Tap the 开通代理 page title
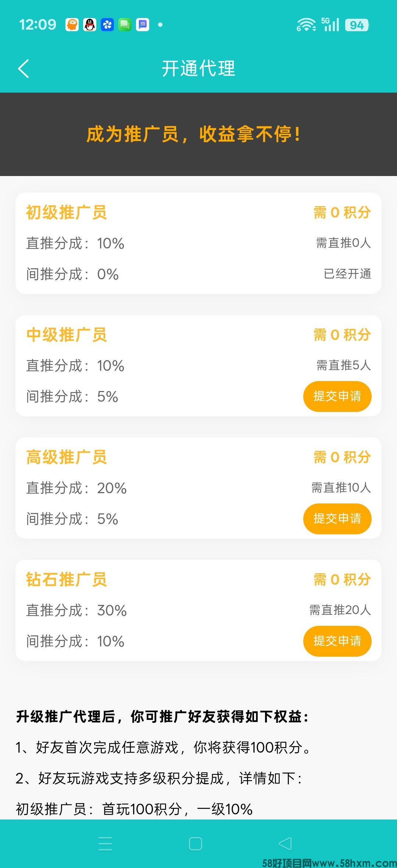397x868 pixels. [x=198, y=69]
